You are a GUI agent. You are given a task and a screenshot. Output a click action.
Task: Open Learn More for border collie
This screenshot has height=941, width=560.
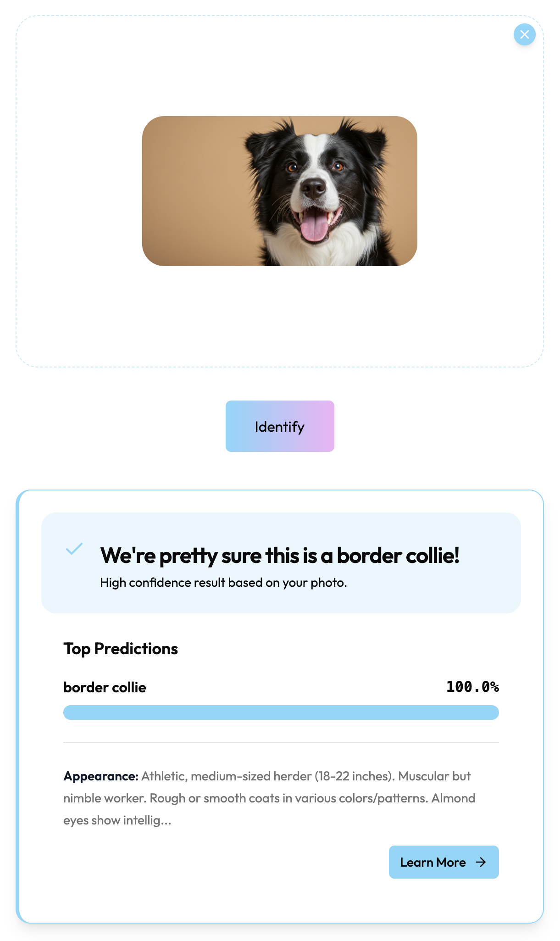(x=443, y=862)
